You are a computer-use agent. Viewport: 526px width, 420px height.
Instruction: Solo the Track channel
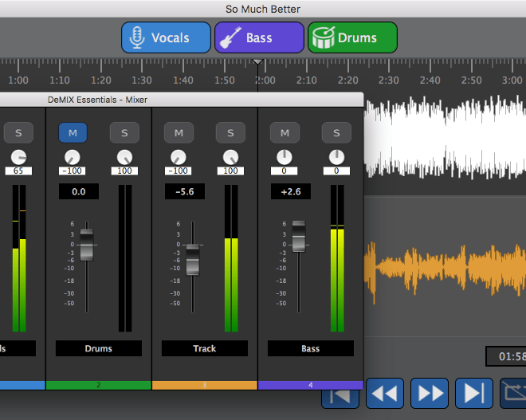pyautogui.click(x=230, y=133)
